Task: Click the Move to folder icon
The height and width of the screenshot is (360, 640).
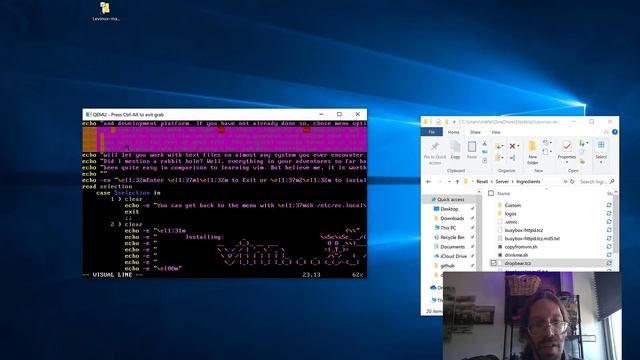Action: (x=498, y=147)
